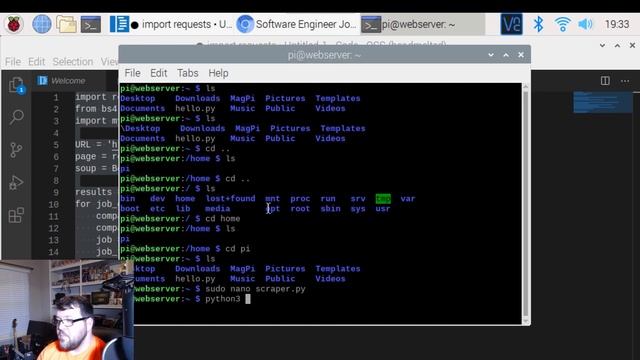
Task: Open Search in the Code activity bar
Action: pos(16,117)
